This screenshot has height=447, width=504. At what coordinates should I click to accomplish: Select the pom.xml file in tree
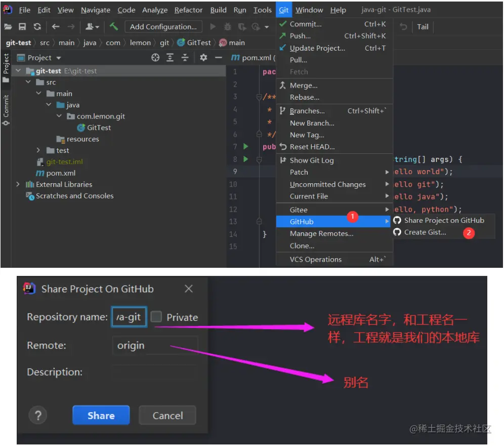click(56, 173)
